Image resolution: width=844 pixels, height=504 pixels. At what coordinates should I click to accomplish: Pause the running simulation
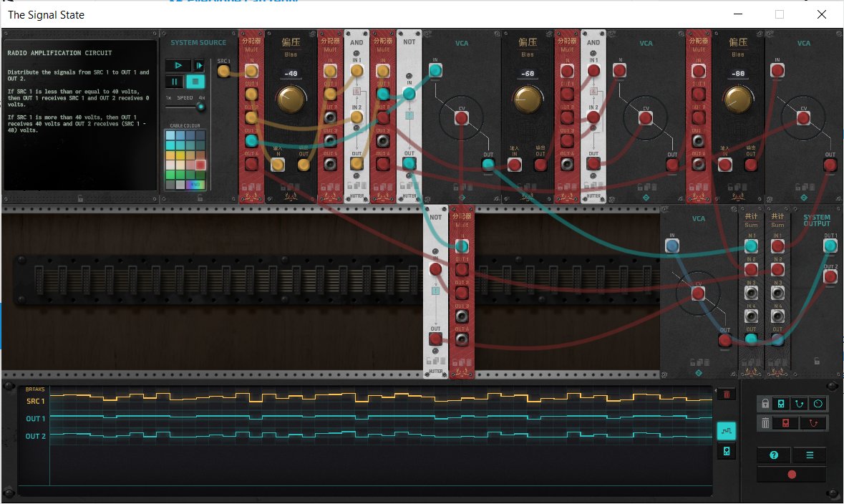click(x=175, y=82)
